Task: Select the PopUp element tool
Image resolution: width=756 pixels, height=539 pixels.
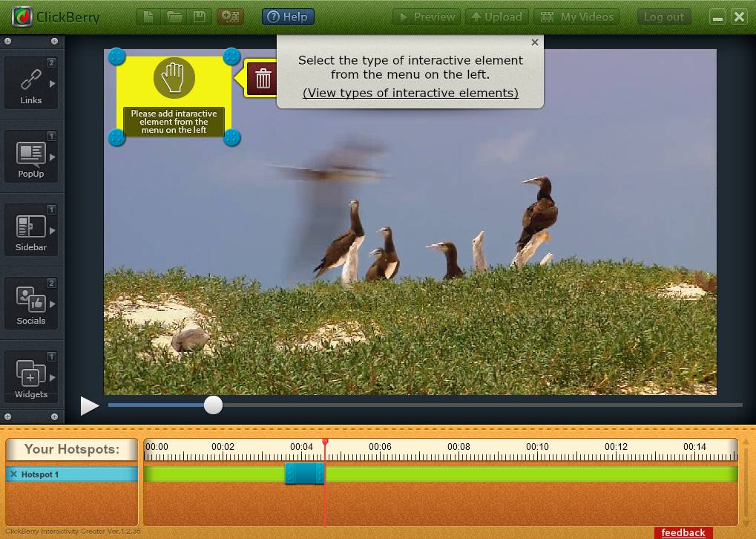Action: [30, 157]
